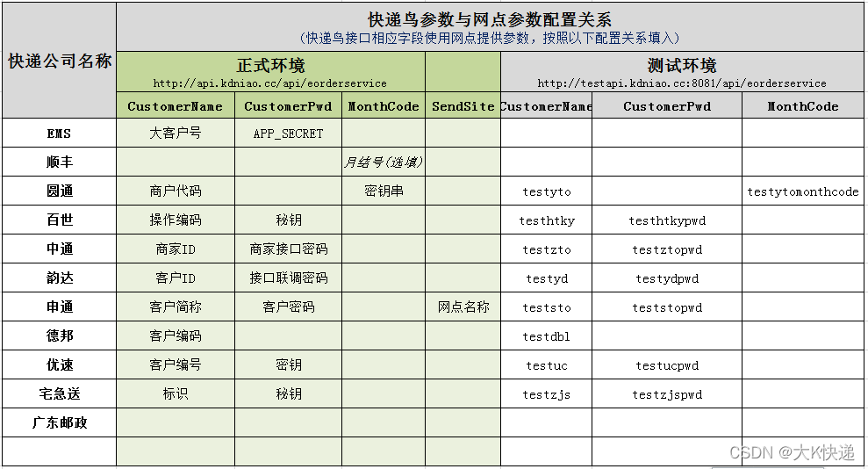The width and height of the screenshot is (868, 469).
Task: Select the 广东邮政 row label
Action: (59, 422)
